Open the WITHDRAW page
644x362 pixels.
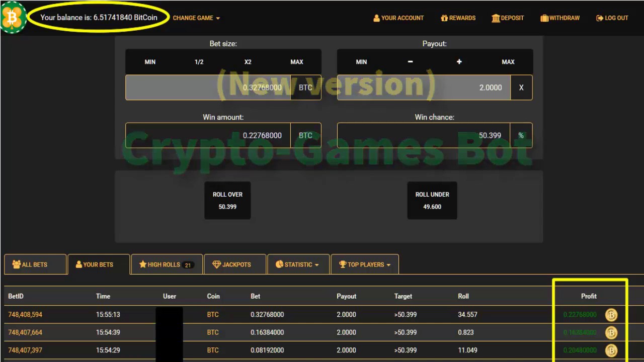[x=560, y=18]
